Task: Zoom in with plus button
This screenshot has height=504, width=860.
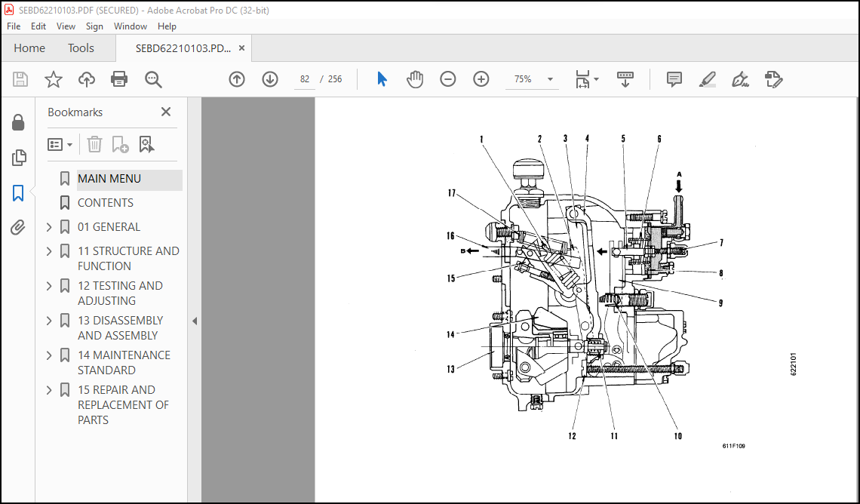Action: tap(481, 79)
